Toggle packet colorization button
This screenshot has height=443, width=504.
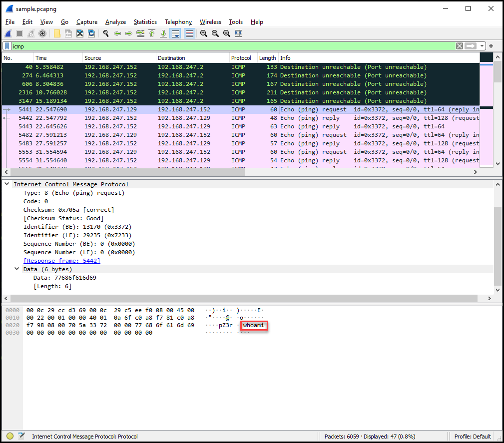tap(189, 33)
